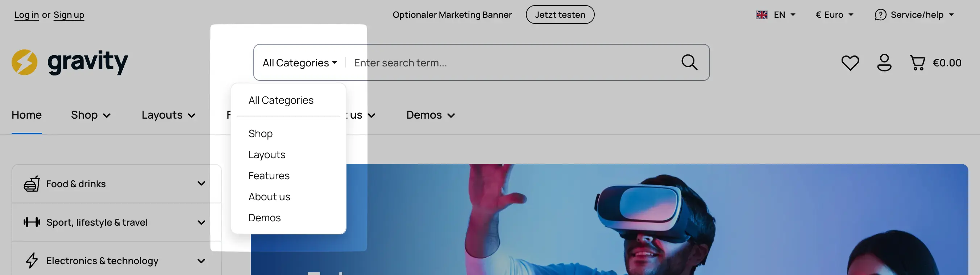Click the UK flag language icon
This screenshot has height=275, width=980.
pos(761,15)
